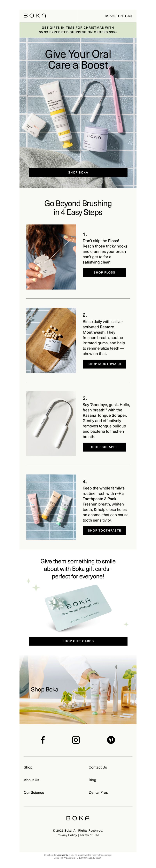Click the BOKA logo in the header
The width and height of the screenshot is (156, 868).
coord(35,16)
